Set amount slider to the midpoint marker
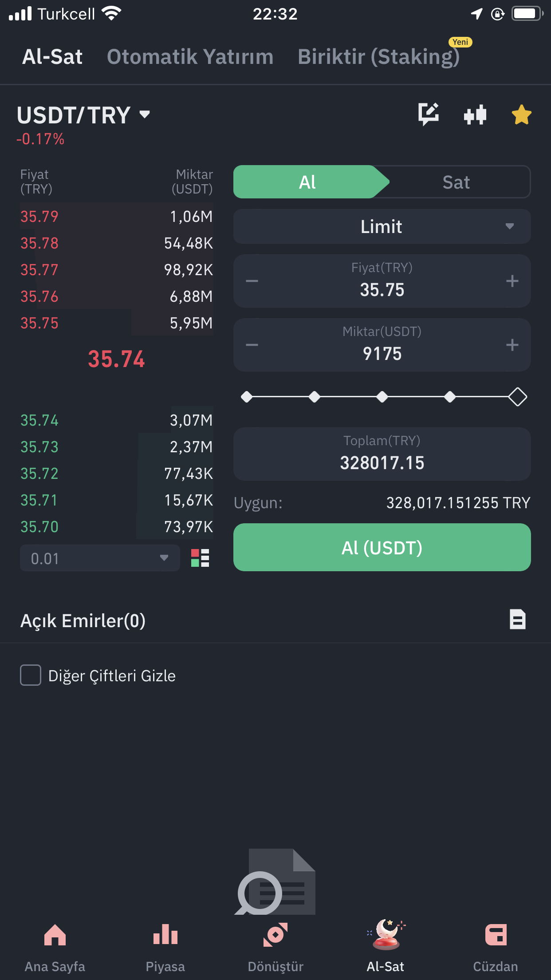Image resolution: width=551 pixels, height=980 pixels. pyautogui.click(x=382, y=397)
